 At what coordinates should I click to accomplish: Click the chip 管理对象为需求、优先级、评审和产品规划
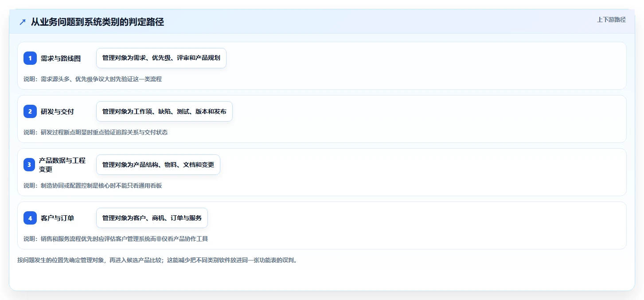pyautogui.click(x=161, y=58)
